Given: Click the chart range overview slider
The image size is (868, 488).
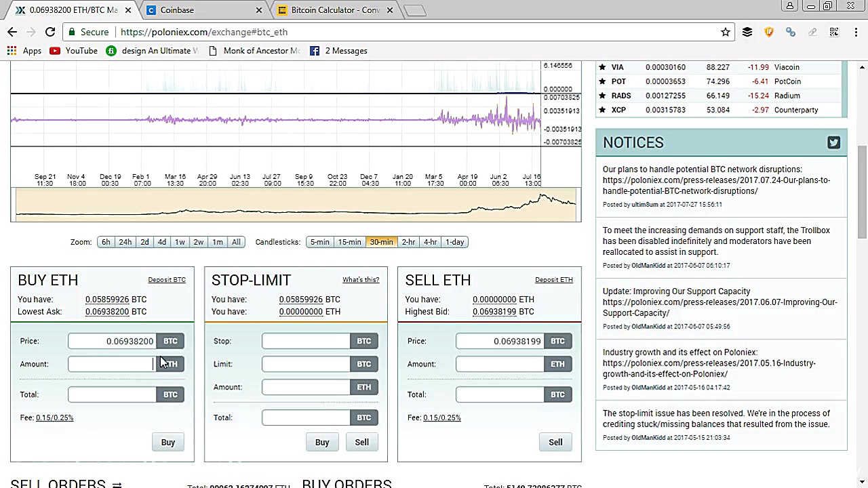Looking at the screenshot, I should [296, 205].
